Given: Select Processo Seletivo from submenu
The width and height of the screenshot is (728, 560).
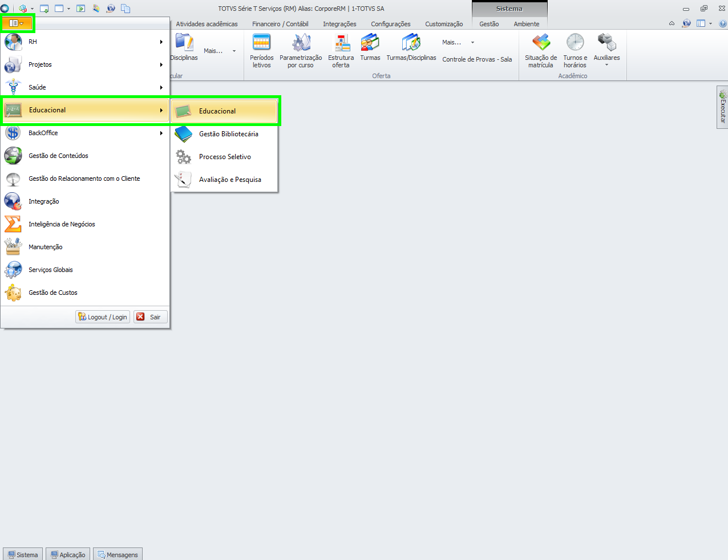Looking at the screenshot, I should tap(224, 157).
